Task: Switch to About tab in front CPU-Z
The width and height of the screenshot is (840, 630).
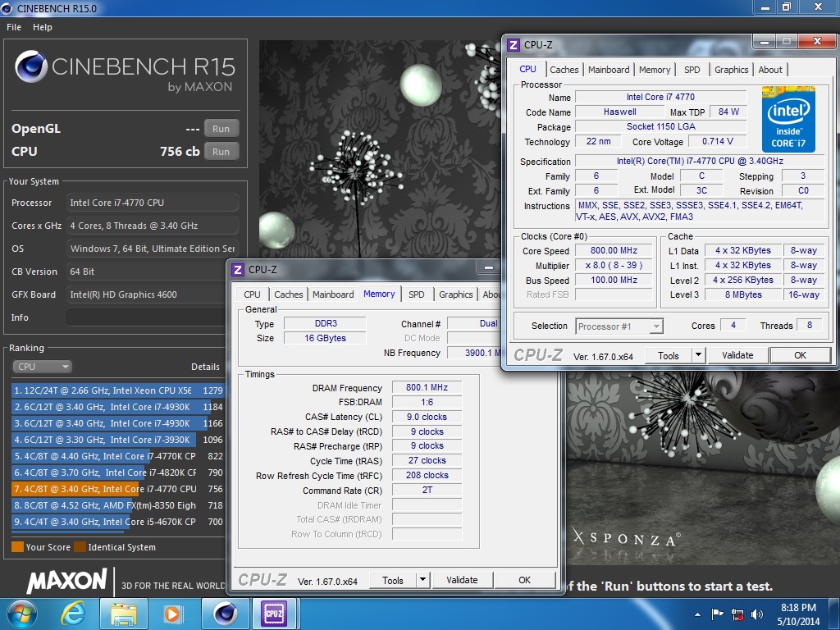Action: (x=770, y=70)
